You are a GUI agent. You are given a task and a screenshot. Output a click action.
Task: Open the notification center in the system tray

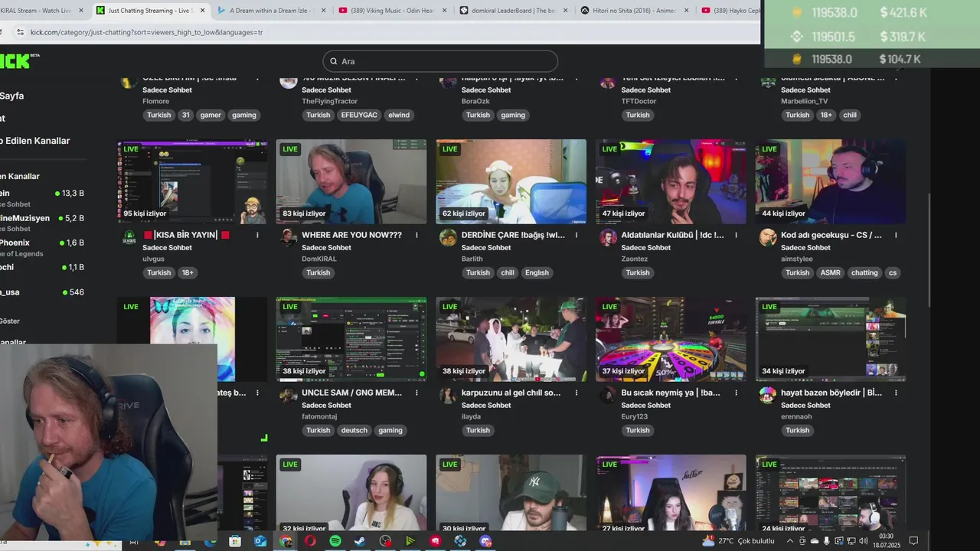point(913,541)
